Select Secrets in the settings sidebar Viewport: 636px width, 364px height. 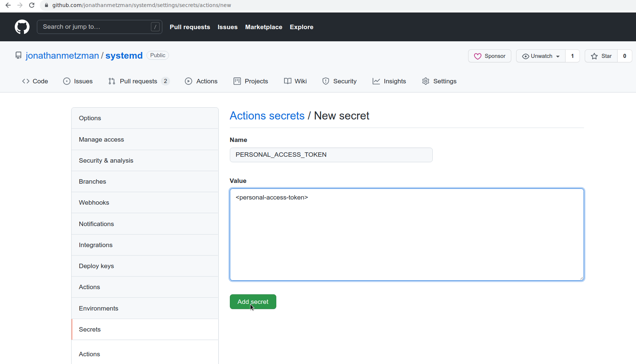click(145, 329)
